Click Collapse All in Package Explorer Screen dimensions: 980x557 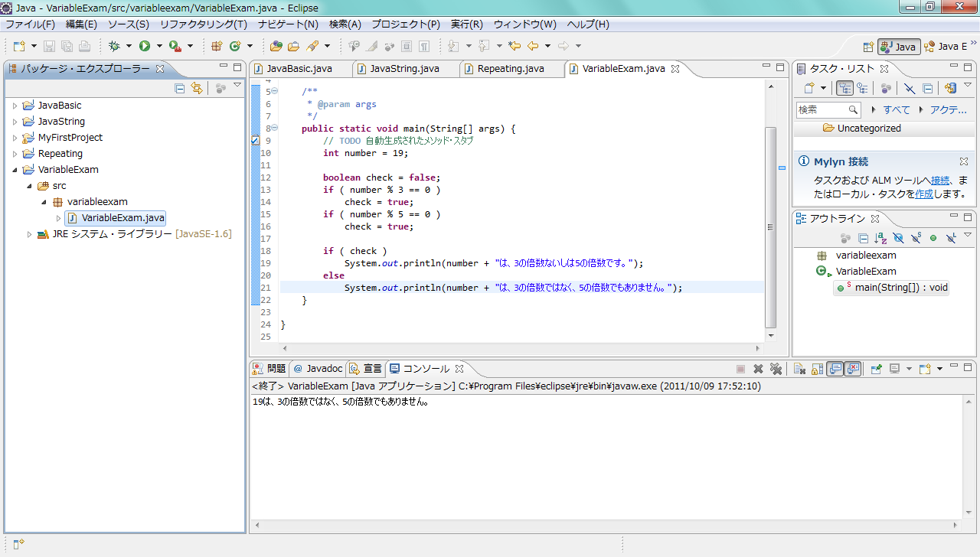pos(180,88)
